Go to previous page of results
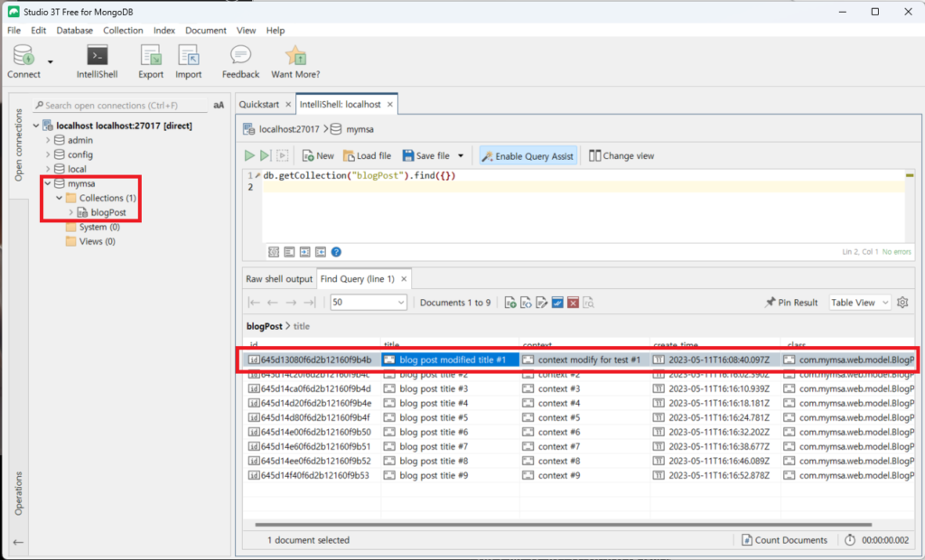Viewport: 925px width, 560px height. (x=273, y=303)
